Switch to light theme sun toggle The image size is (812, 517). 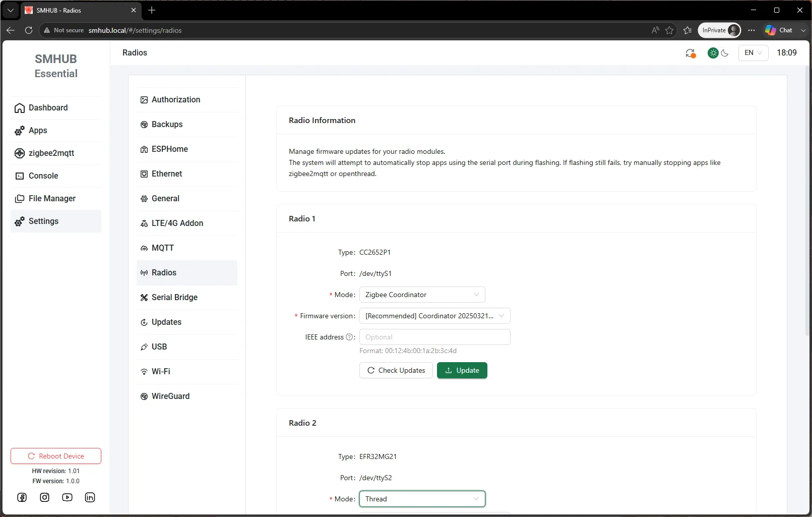[713, 53]
